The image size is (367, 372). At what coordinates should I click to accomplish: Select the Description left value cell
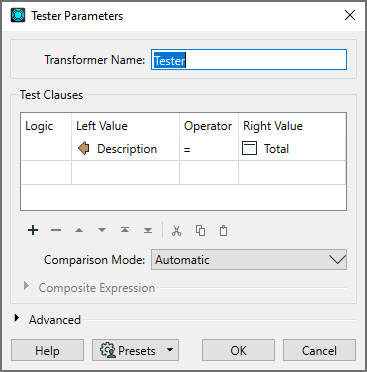125,149
